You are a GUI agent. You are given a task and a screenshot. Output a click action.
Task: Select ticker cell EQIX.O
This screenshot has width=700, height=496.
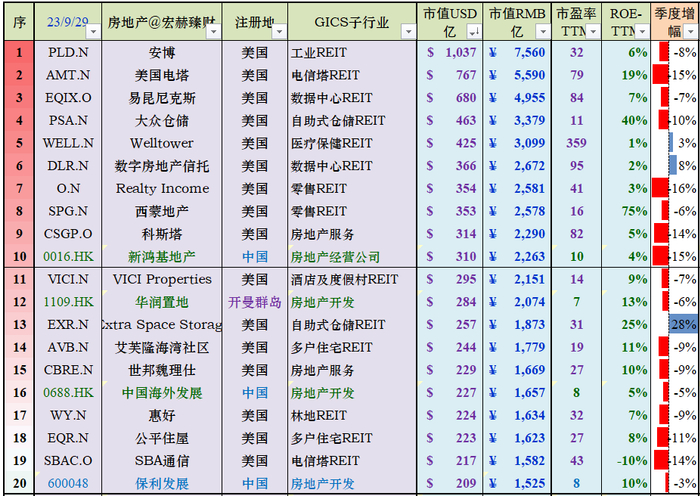[68, 98]
